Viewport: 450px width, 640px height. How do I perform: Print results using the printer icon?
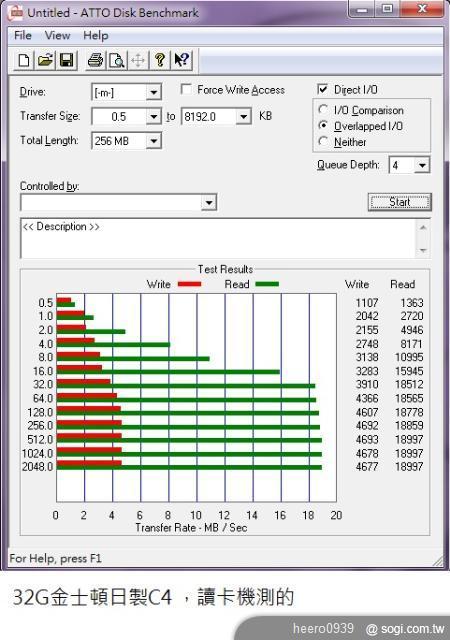[x=96, y=60]
